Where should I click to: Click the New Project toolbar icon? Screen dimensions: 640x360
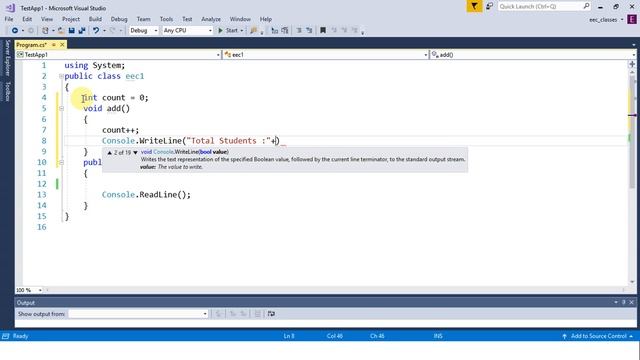point(45,31)
